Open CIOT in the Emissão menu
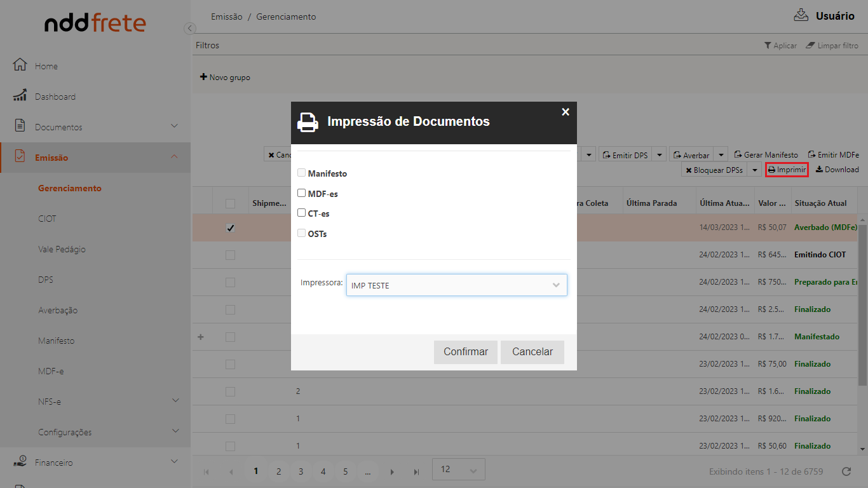The width and height of the screenshot is (868, 488). (x=47, y=219)
